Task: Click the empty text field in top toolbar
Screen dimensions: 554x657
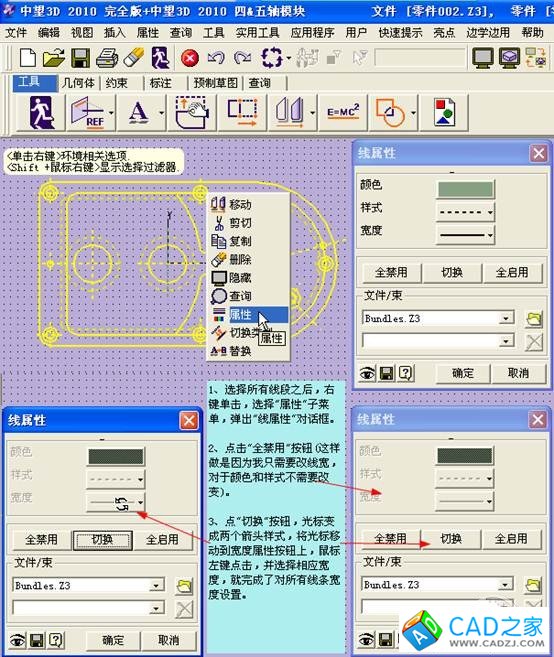Action: coord(420,58)
